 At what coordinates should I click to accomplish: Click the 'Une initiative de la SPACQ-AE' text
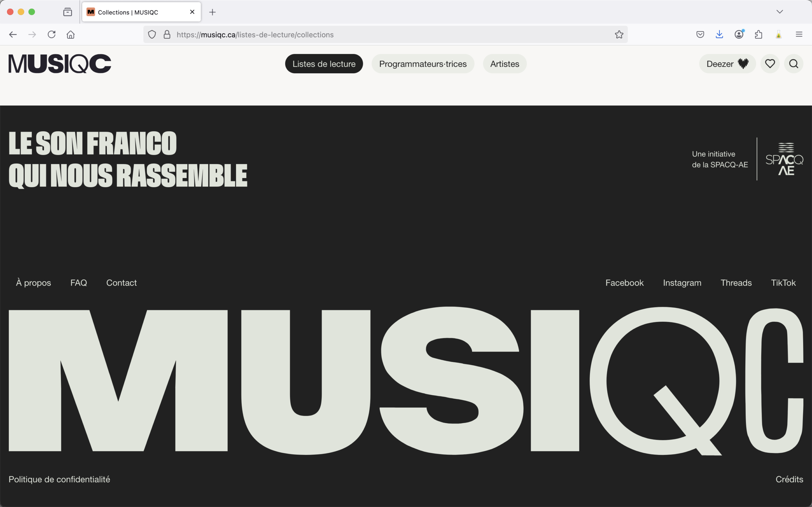click(720, 159)
